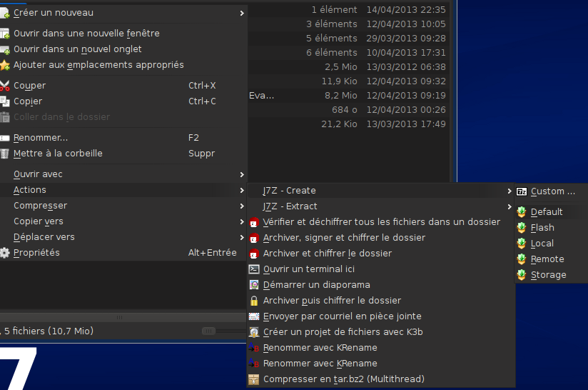
Task: Click the 7z icon beside Custom
Action: point(522,192)
